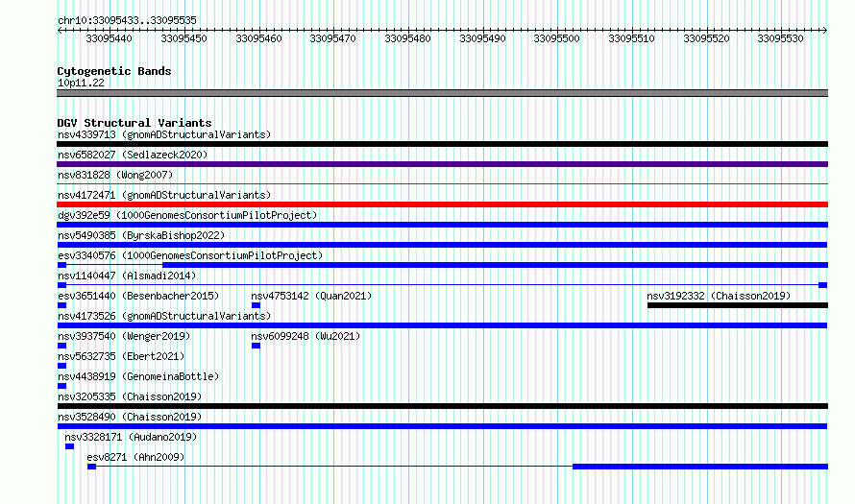Click the black bar for nsv4339713
Screen dimensions: 855x504
click(x=442, y=144)
